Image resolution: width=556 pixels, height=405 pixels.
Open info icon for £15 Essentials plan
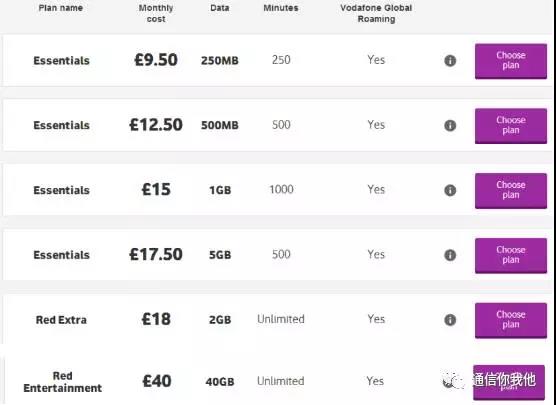click(450, 190)
